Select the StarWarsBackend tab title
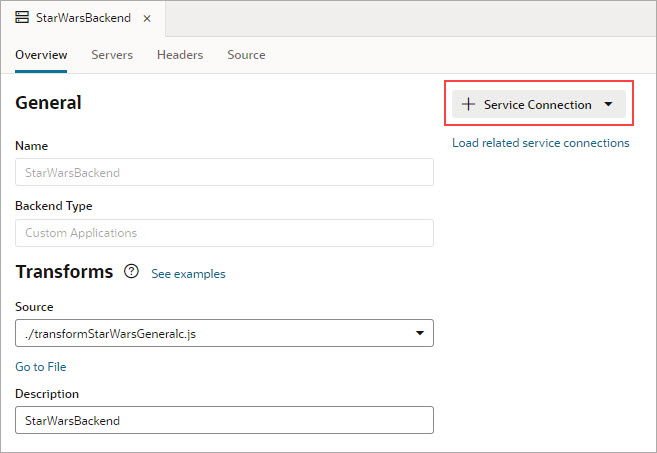657x453 pixels. point(84,19)
